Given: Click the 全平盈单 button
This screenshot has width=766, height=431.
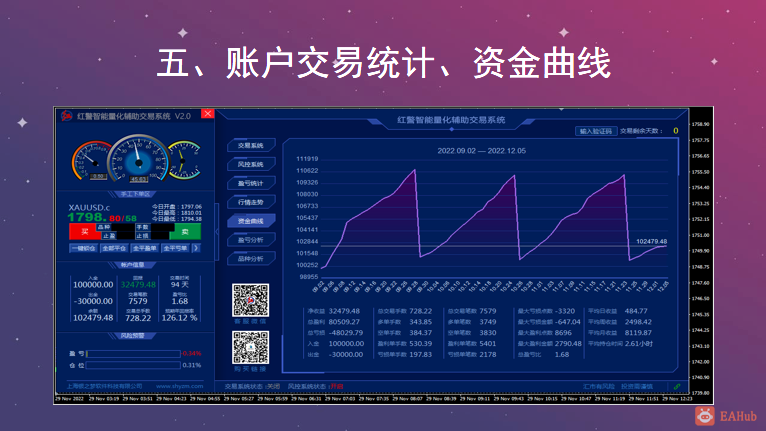Looking at the screenshot, I should (145, 248).
